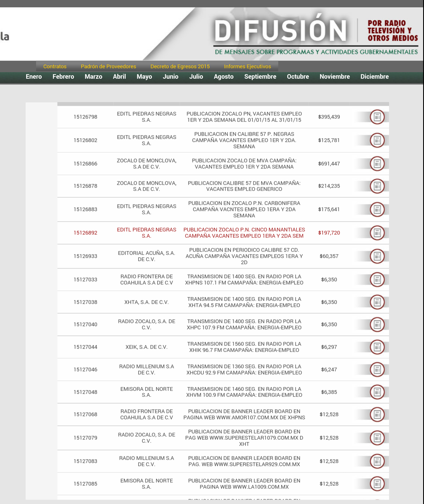Click amount $197,720 in red
The height and width of the screenshot is (504, 424).
[x=329, y=233]
